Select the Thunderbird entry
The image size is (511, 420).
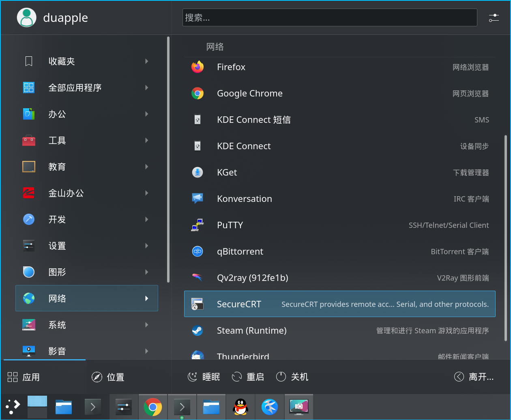pyautogui.click(x=340, y=351)
